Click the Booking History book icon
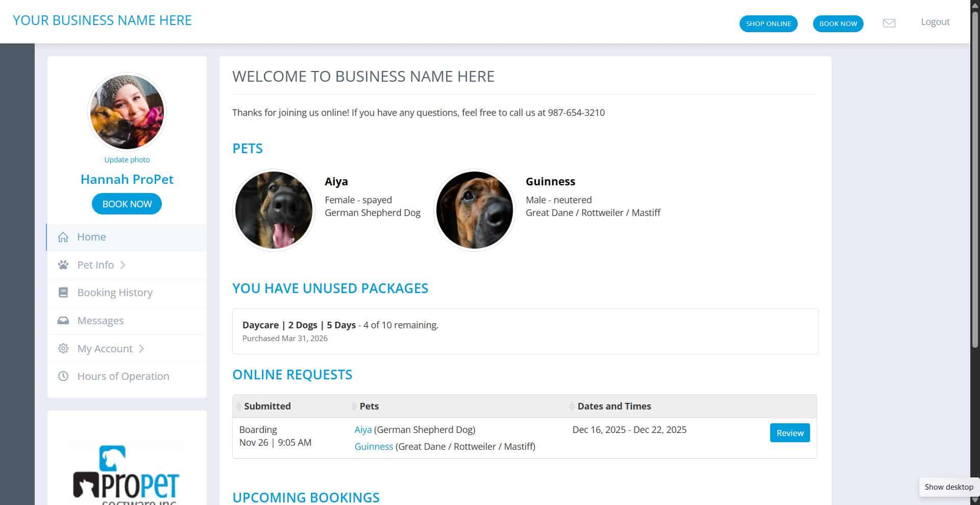Image resolution: width=980 pixels, height=505 pixels. pyautogui.click(x=63, y=292)
